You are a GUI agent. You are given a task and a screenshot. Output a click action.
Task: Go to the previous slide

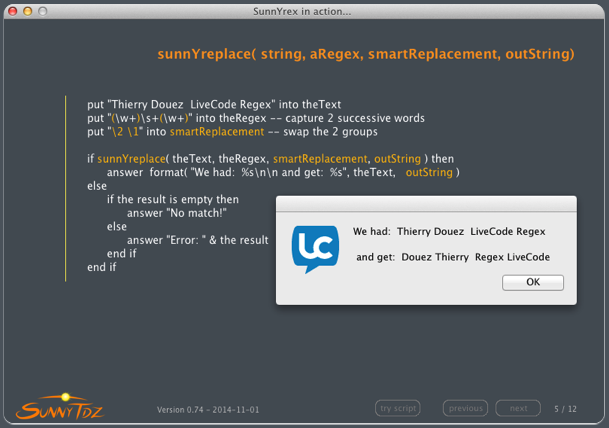pos(465,408)
